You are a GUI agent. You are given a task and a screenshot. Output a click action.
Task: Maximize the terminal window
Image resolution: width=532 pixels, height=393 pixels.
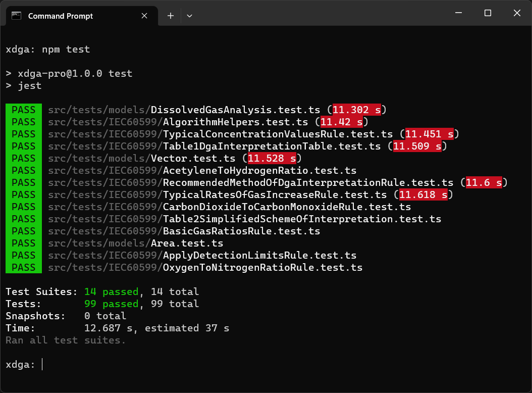[488, 13]
